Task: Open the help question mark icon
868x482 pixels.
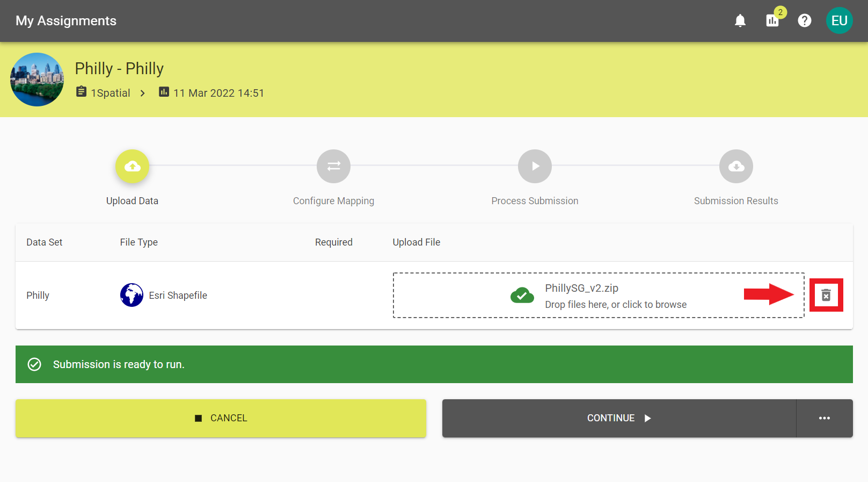Action: [x=805, y=21]
